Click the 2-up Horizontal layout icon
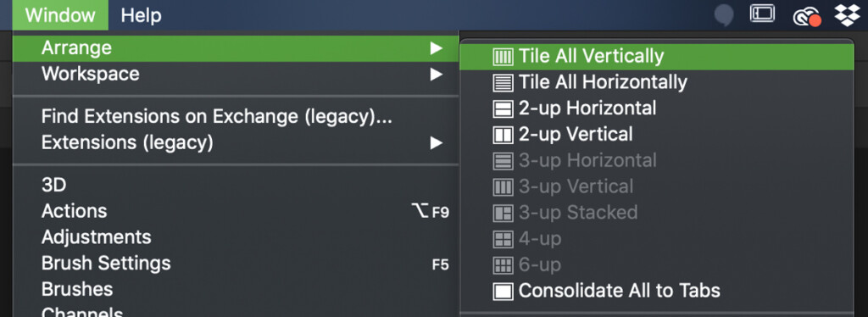868x317 pixels. pyautogui.click(x=503, y=108)
